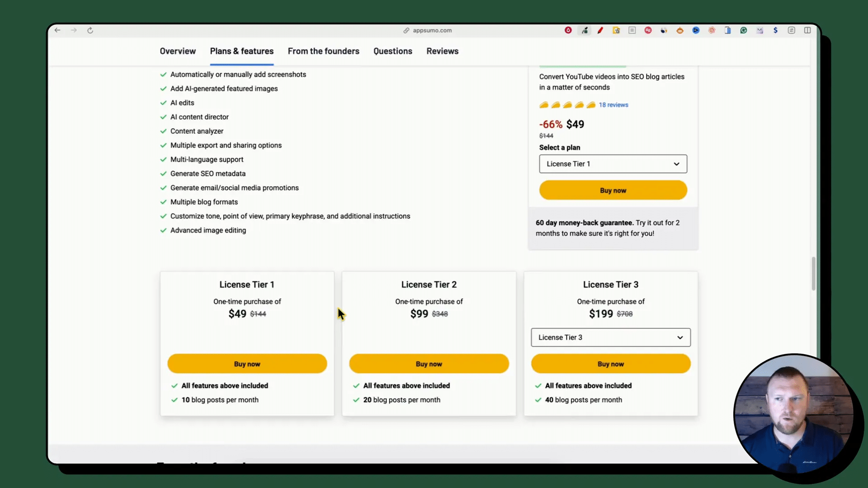
Task: Click the pink spiral target extension icon
Action: [x=712, y=30]
